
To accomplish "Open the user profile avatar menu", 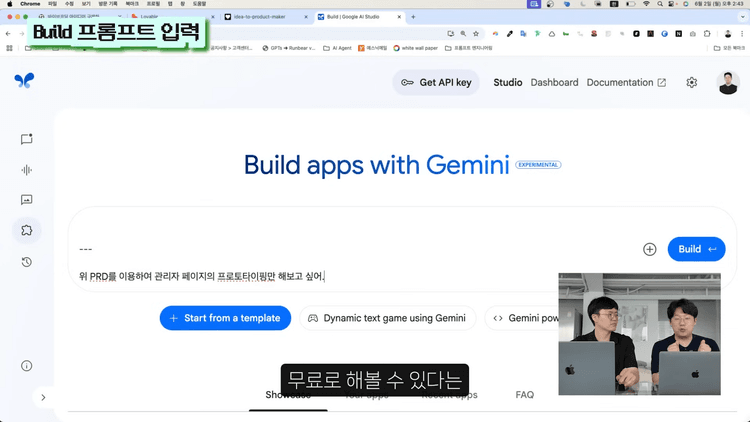I will point(727,83).
